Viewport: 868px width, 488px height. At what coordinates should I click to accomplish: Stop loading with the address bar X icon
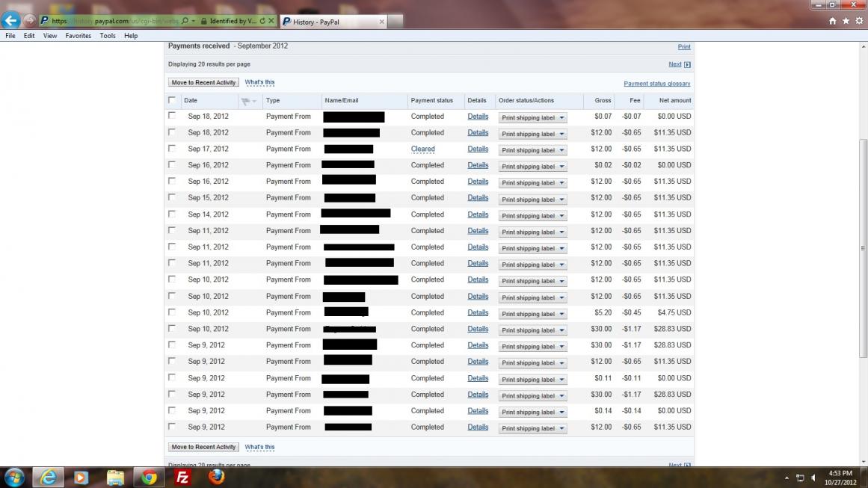click(x=271, y=21)
